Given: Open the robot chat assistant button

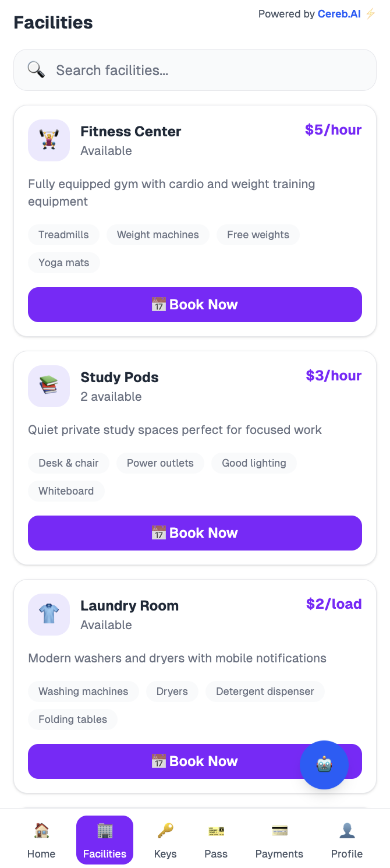Looking at the screenshot, I should point(324,765).
